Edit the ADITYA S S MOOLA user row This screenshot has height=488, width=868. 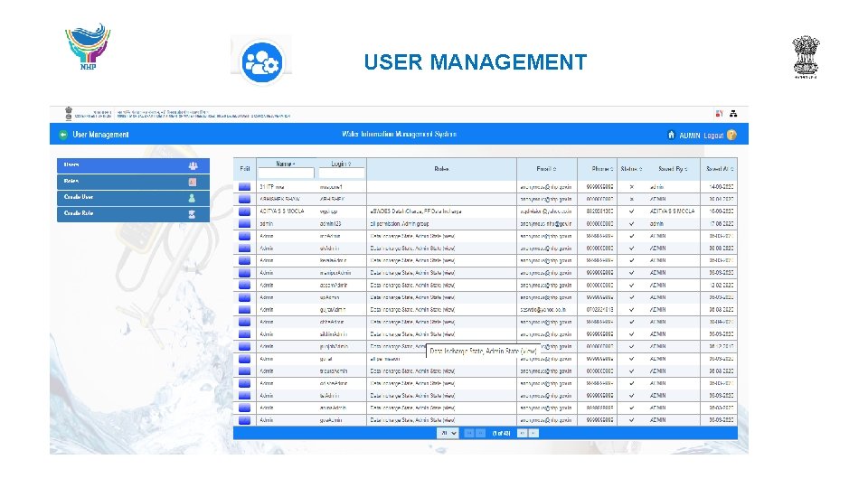pyautogui.click(x=244, y=211)
